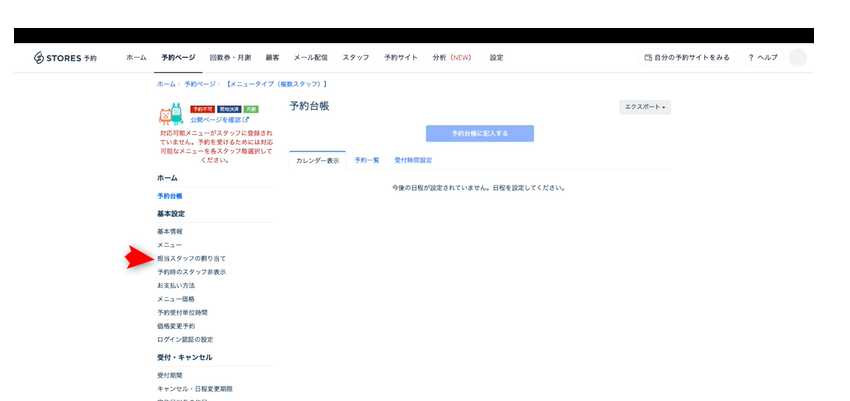Image resolution: width=850 pixels, height=401 pixels.
Task: Click the STORES 予約 logo
Action: click(65, 58)
